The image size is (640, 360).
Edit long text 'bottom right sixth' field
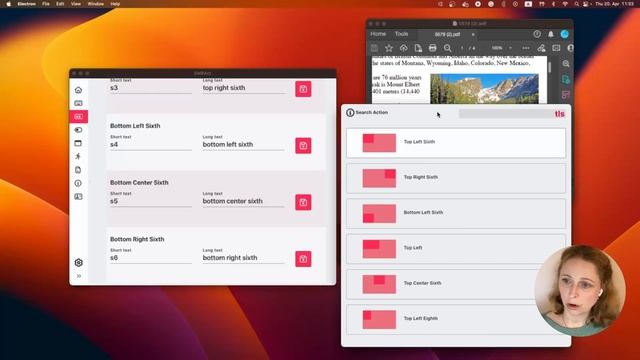tap(243, 258)
